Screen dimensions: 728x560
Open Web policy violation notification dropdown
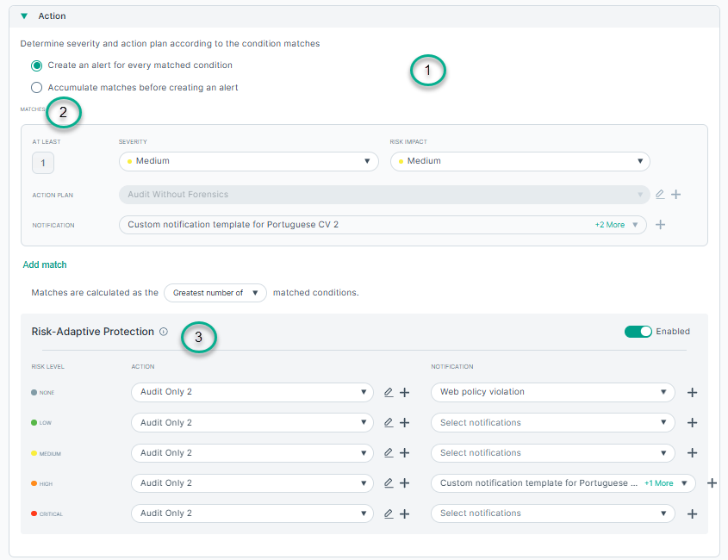pyautogui.click(x=551, y=392)
